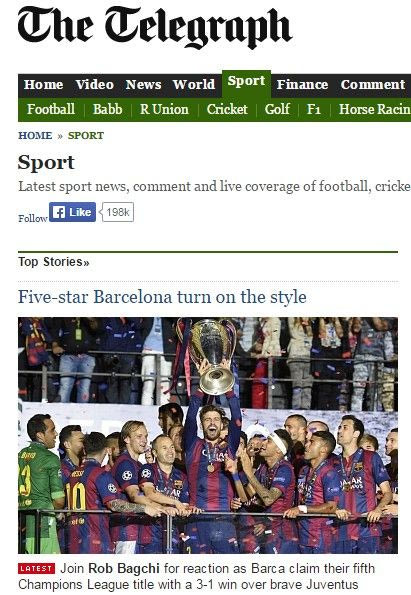Viewport: 411px width, 595px height.
Task: Go to the Comment tab
Action: pos(373,85)
